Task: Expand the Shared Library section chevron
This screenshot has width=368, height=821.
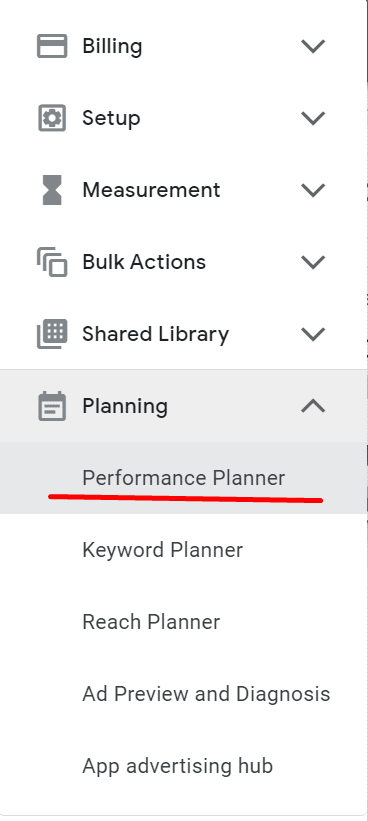Action: tap(313, 334)
